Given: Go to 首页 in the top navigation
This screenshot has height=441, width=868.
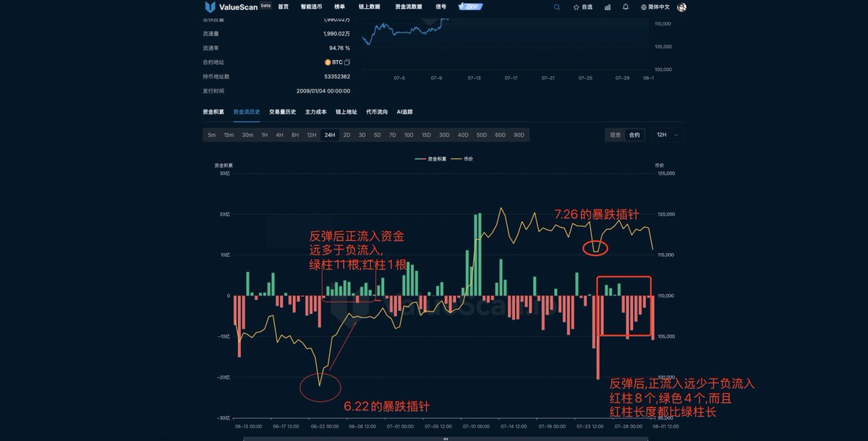Looking at the screenshot, I should [283, 7].
